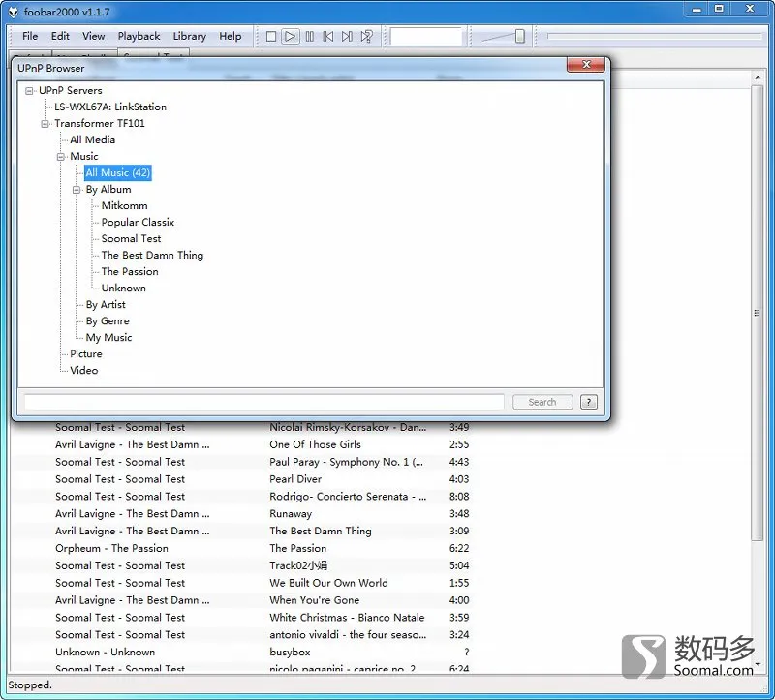Adjust the volume slider

pos(519,36)
